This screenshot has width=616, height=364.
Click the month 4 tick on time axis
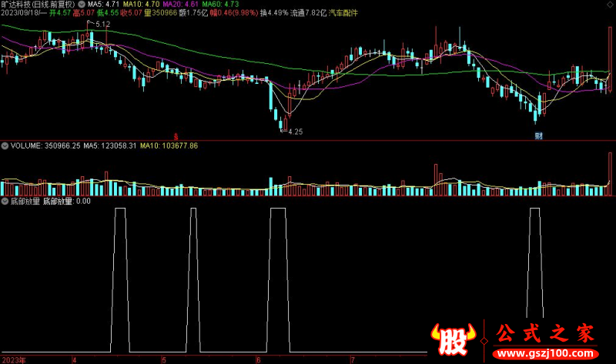pyautogui.click(x=75, y=360)
